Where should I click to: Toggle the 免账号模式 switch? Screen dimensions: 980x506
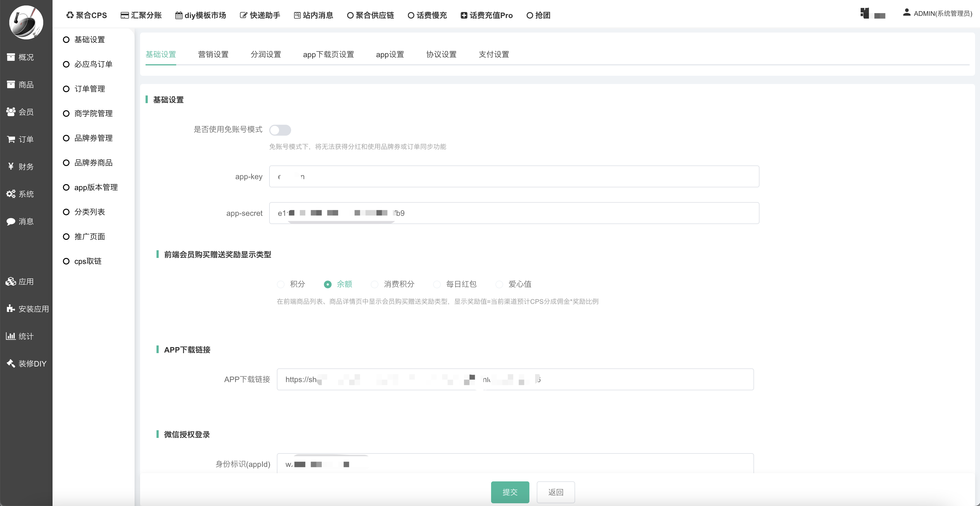click(x=280, y=130)
